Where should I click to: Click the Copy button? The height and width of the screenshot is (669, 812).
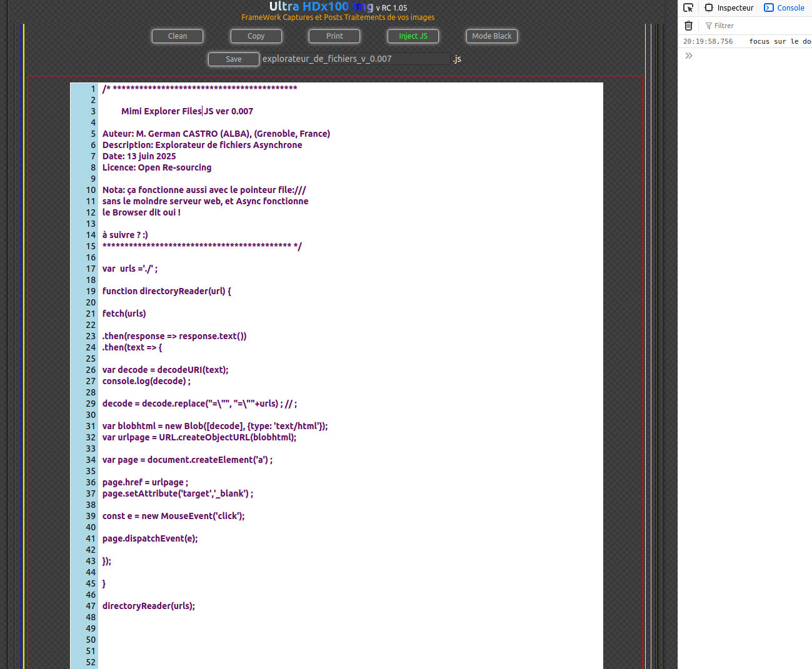point(256,36)
